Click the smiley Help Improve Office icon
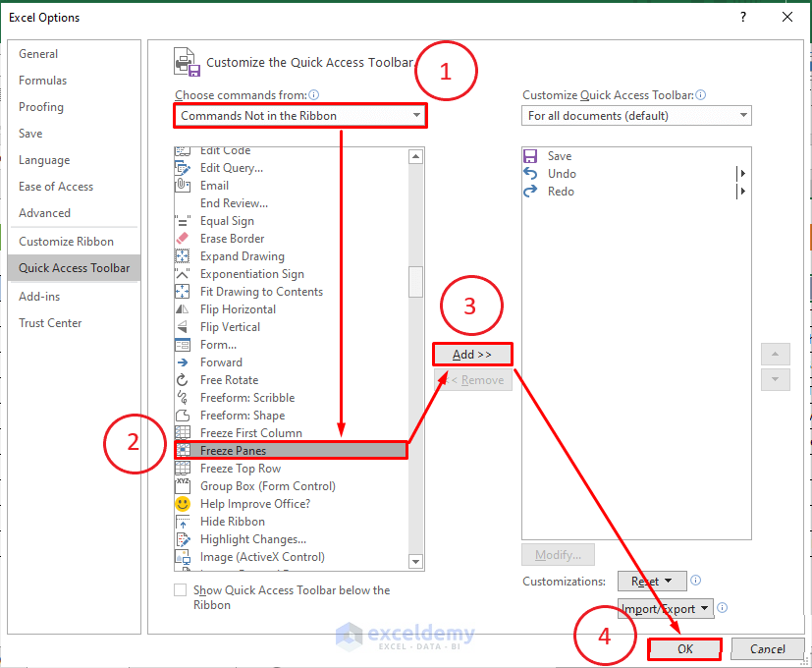This screenshot has width=812, height=668. (x=183, y=504)
